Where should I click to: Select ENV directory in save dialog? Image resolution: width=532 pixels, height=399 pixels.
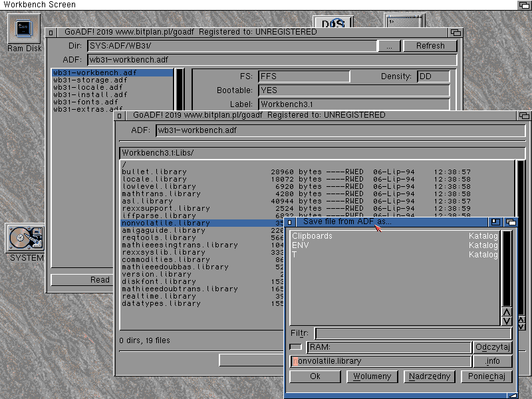394,245
